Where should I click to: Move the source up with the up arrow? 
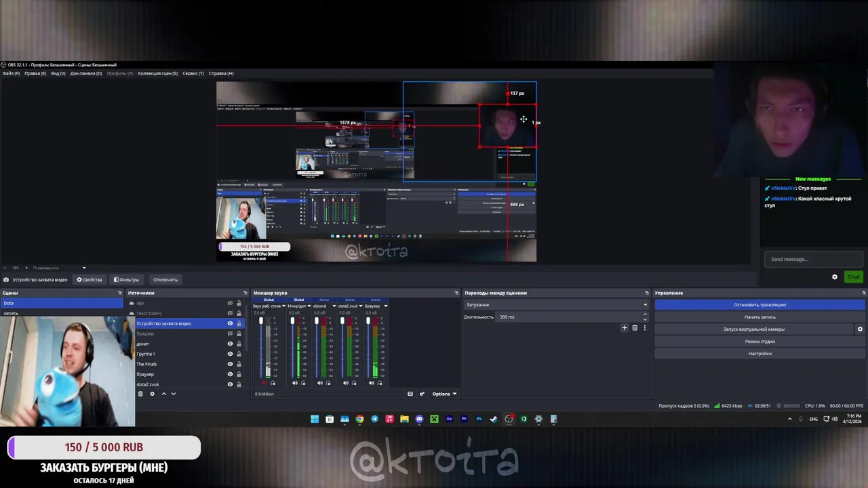tap(163, 394)
